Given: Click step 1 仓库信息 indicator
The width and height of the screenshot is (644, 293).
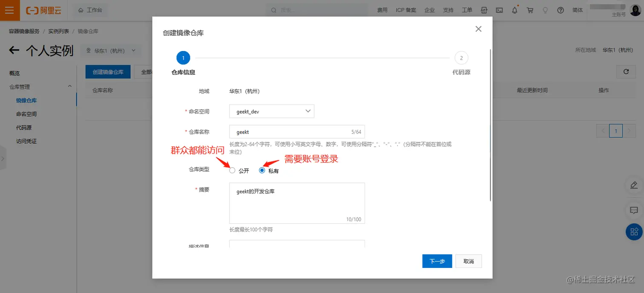Looking at the screenshot, I should point(183,58).
